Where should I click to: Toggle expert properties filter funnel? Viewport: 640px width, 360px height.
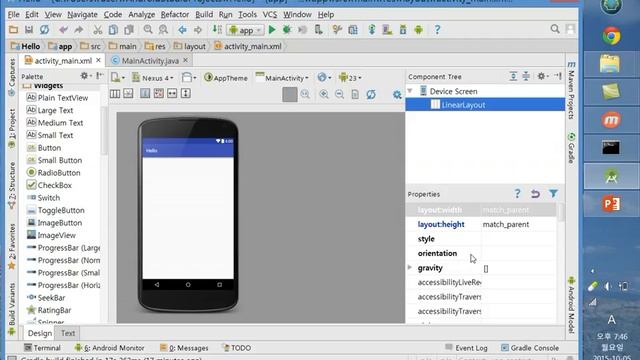point(553,194)
